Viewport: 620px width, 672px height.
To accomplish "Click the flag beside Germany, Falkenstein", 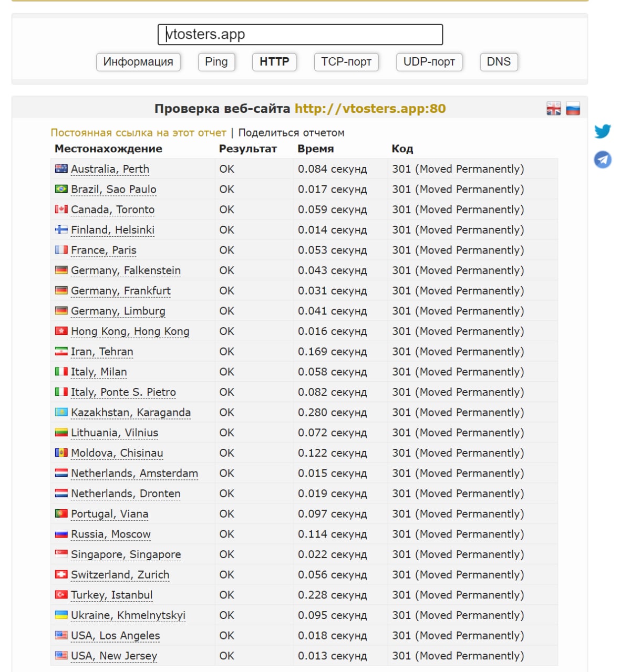I will [x=61, y=270].
